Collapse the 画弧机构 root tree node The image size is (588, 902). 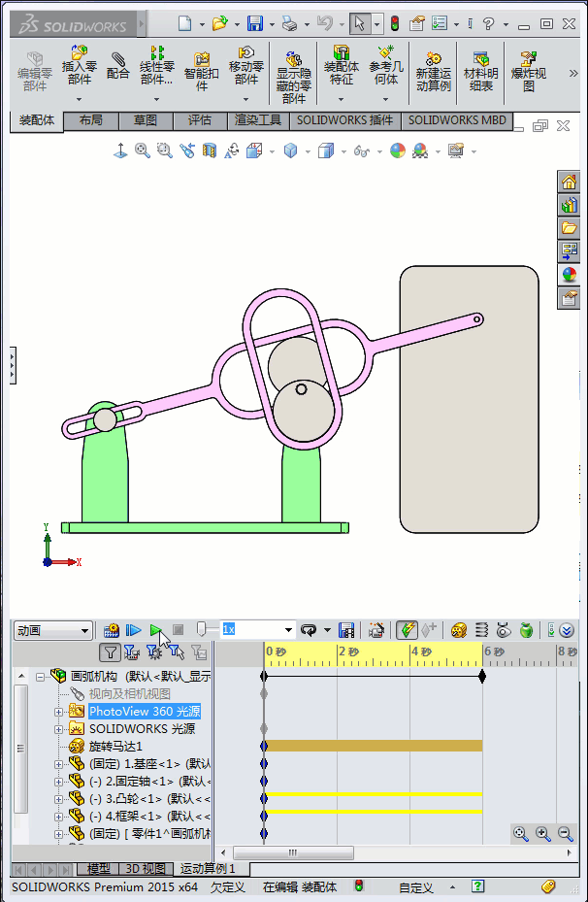pyautogui.click(x=40, y=677)
